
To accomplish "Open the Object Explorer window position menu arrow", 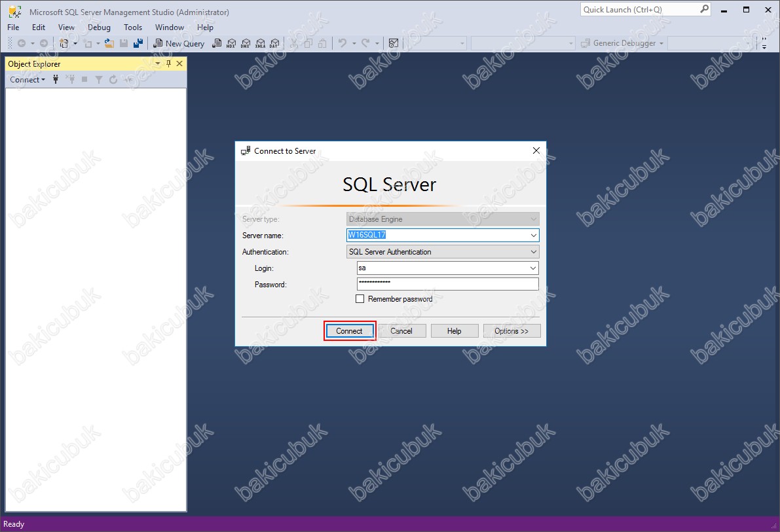I will pyautogui.click(x=158, y=63).
